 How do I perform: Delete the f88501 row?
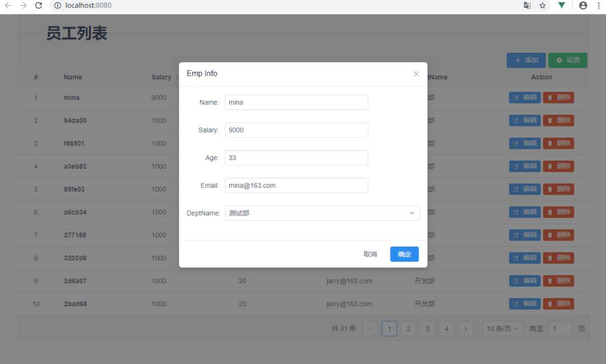[x=558, y=143]
